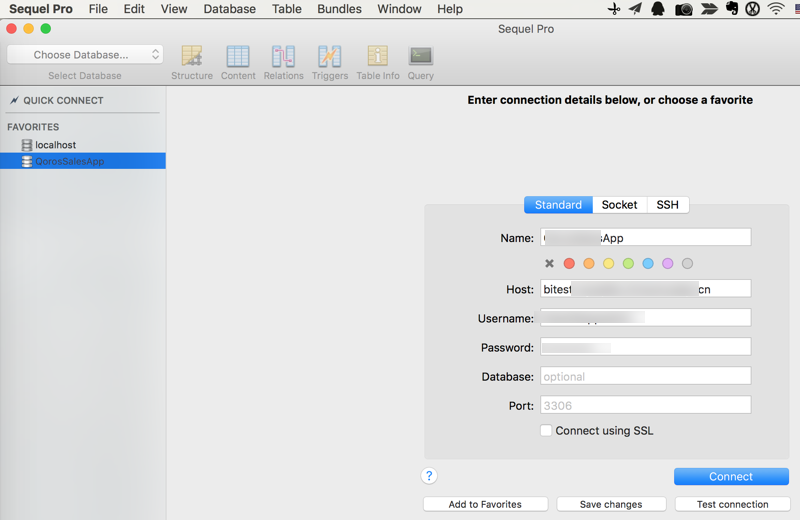Image resolution: width=800 pixels, height=520 pixels.
Task: Open the Table menu
Action: pos(287,9)
